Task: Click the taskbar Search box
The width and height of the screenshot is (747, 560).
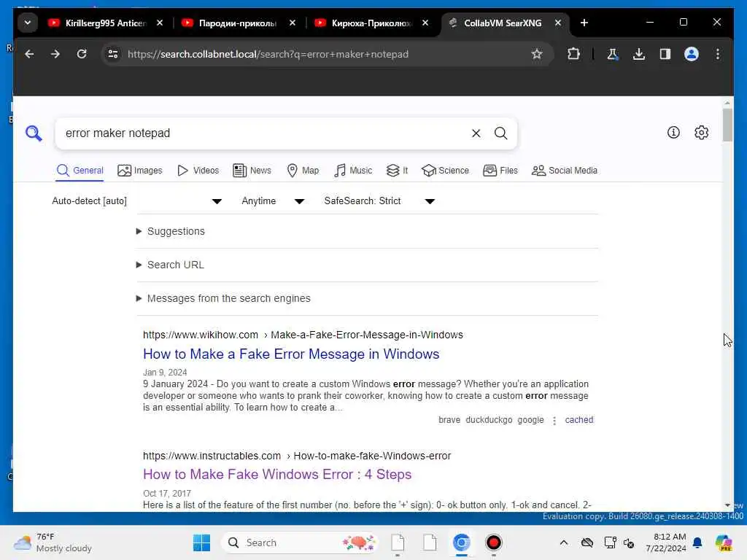Action: 300,542
